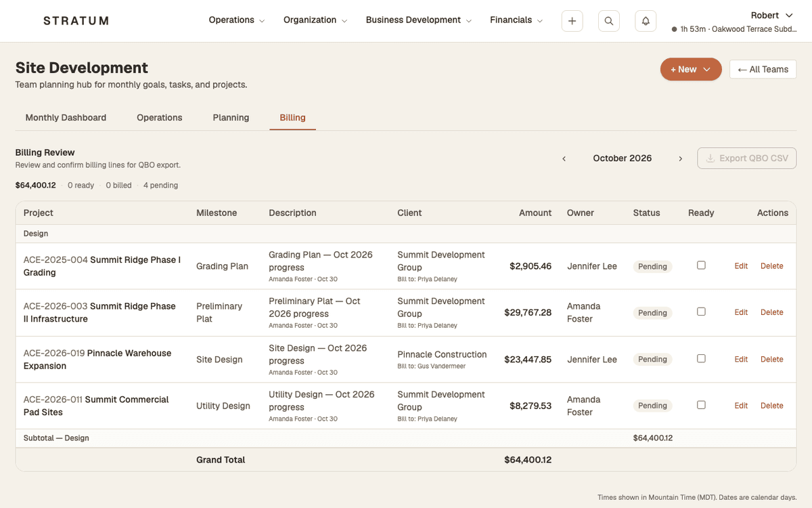The height and width of the screenshot is (508, 812).
Task: Click the Owner column header
Action: point(581,213)
